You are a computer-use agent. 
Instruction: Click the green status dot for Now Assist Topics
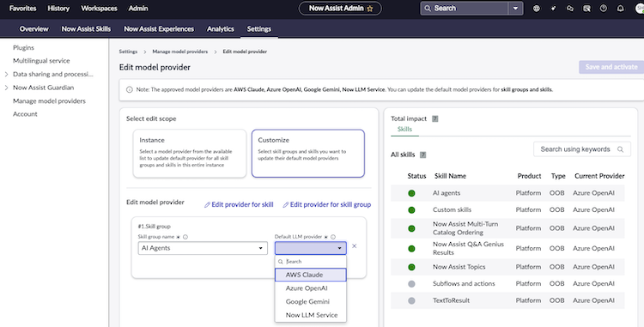(x=411, y=267)
